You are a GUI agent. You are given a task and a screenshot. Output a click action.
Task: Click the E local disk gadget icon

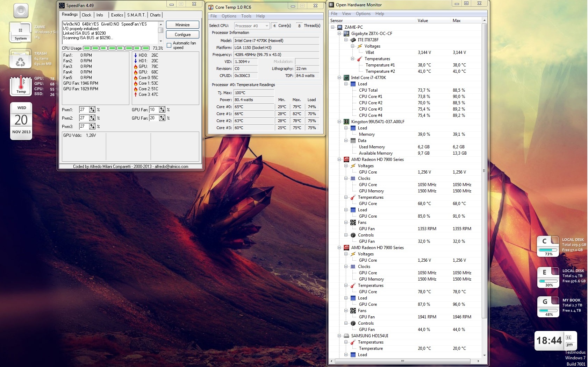tap(548, 277)
